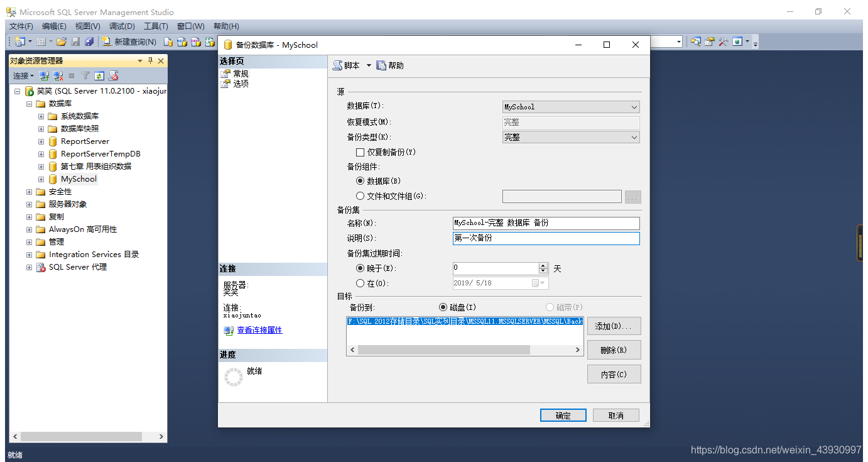This screenshot has width=868, height=462.
Task: Click the 说明 description field
Action: (546, 238)
